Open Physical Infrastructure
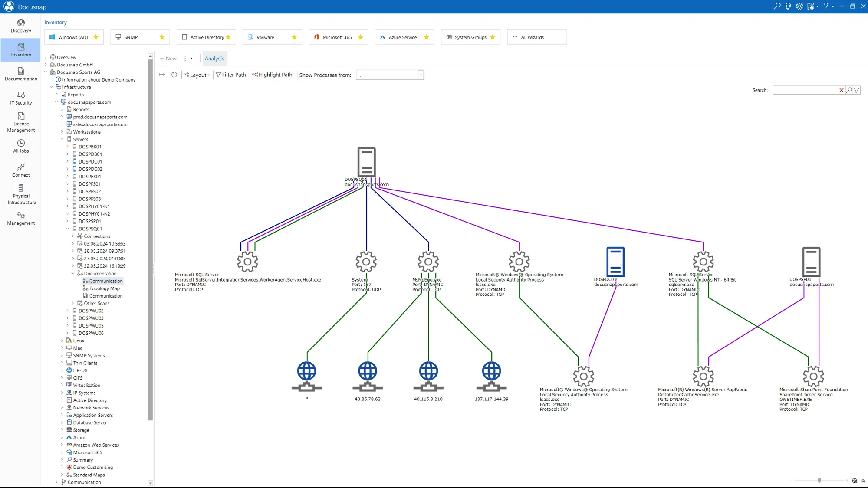 click(21, 194)
